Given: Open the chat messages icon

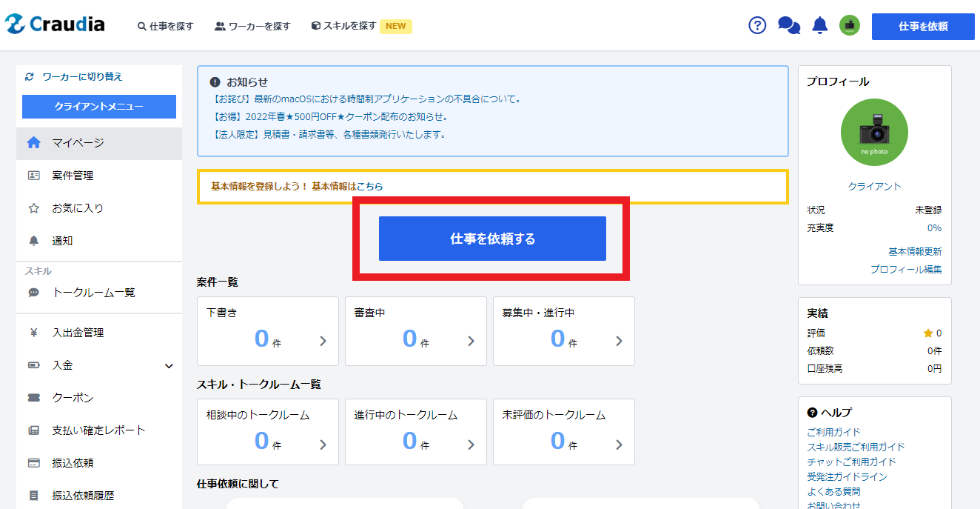Looking at the screenshot, I should [x=789, y=26].
